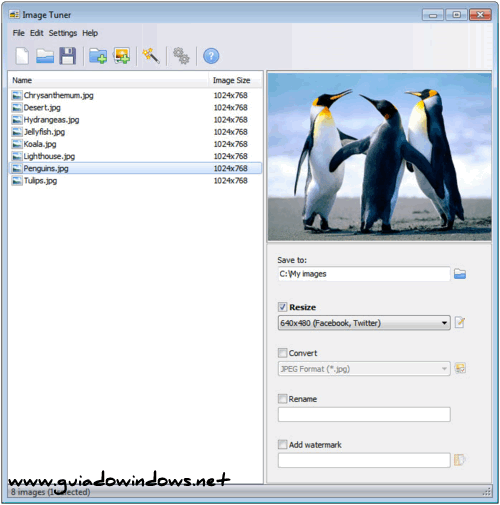The image size is (500, 505).
Task: Click the Rename text field
Action: (364, 414)
